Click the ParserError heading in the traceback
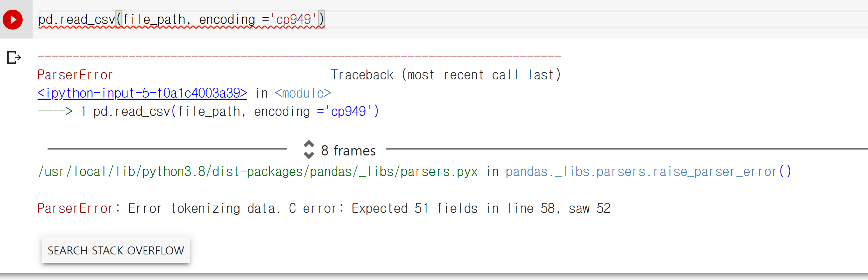Viewport: 868px width, 280px height. 75,75
